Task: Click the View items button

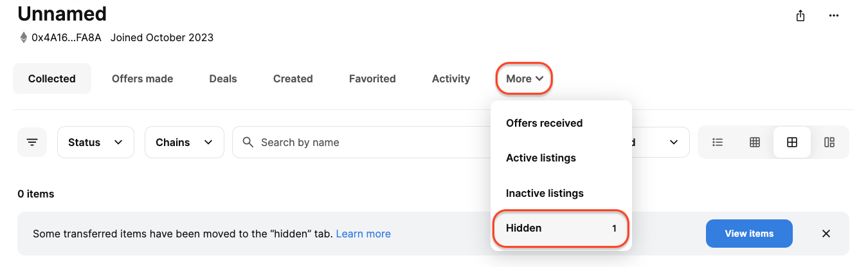Action: click(x=749, y=234)
